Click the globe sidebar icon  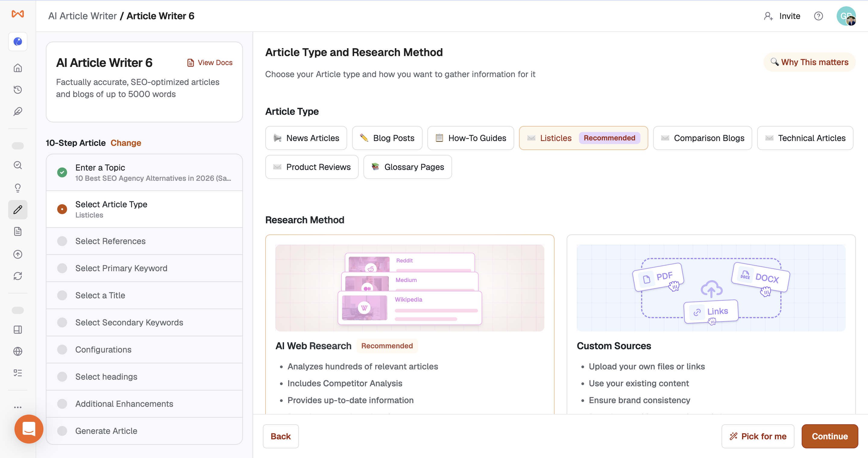pyautogui.click(x=17, y=351)
